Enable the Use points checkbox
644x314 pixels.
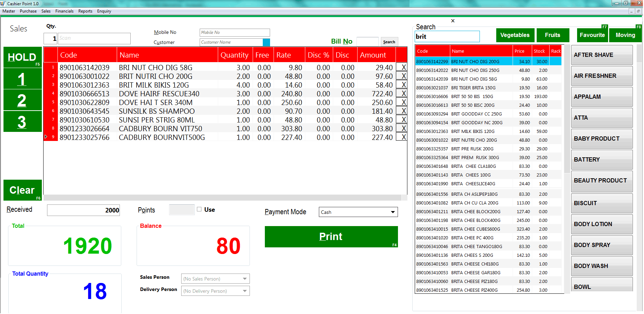[x=199, y=209]
